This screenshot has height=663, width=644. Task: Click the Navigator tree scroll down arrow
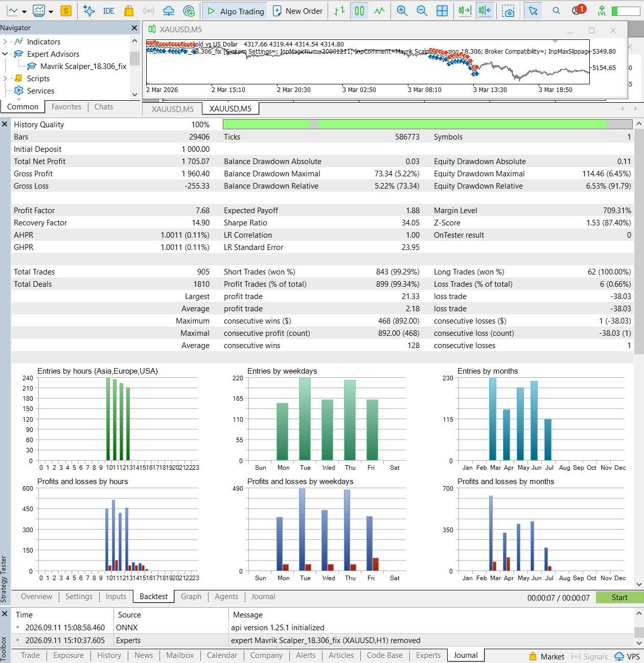tap(134, 95)
